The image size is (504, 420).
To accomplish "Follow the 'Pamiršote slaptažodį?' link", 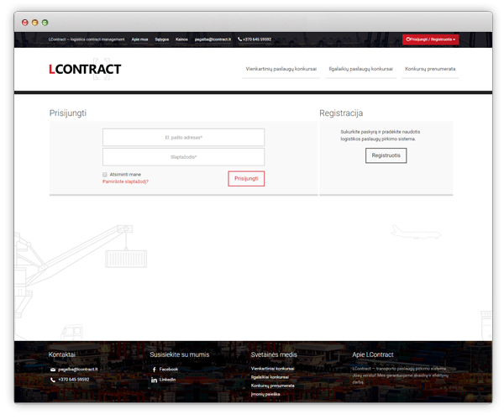I will point(125,181).
